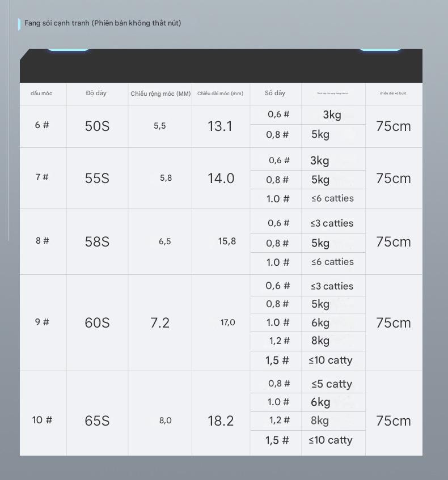Viewport: 448px width, 480px height.
Task: Click the 'chiều dài xe buýt' header
Action: tap(393, 94)
